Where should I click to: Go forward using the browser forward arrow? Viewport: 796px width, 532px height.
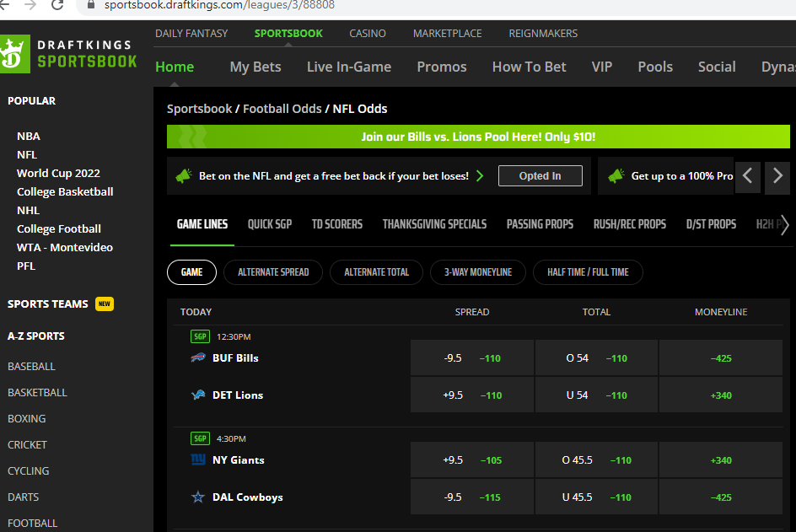coord(30,5)
